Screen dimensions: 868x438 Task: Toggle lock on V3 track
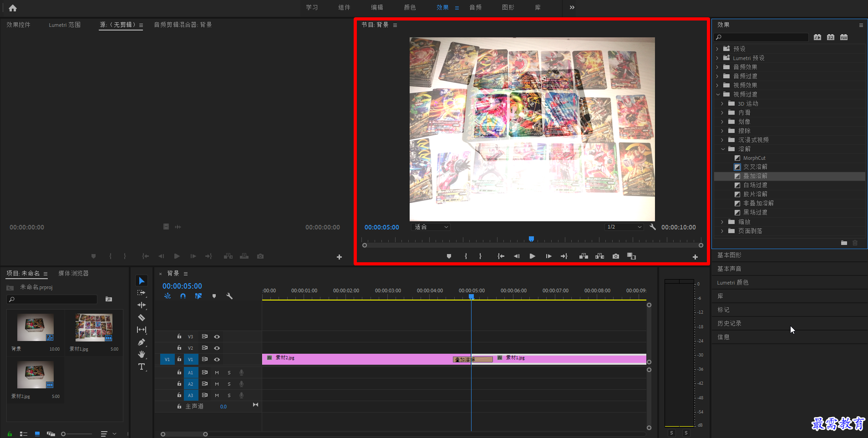point(179,336)
